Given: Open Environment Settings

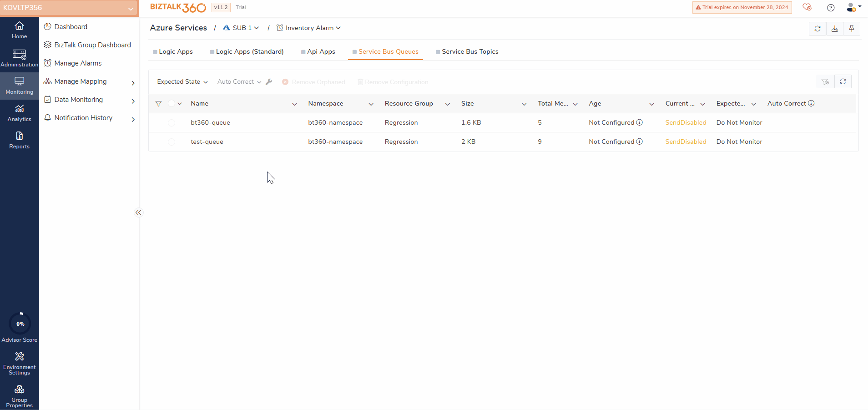Looking at the screenshot, I should click(x=19, y=363).
